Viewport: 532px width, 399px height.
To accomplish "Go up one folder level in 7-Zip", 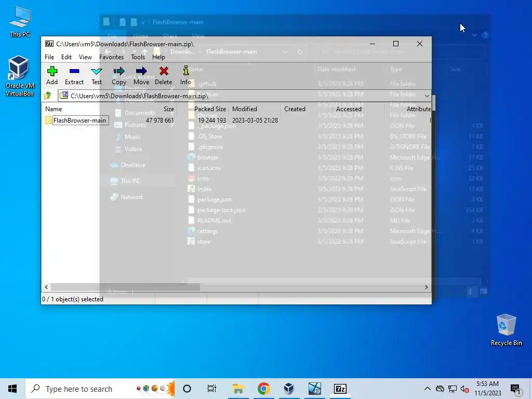I will (48, 96).
